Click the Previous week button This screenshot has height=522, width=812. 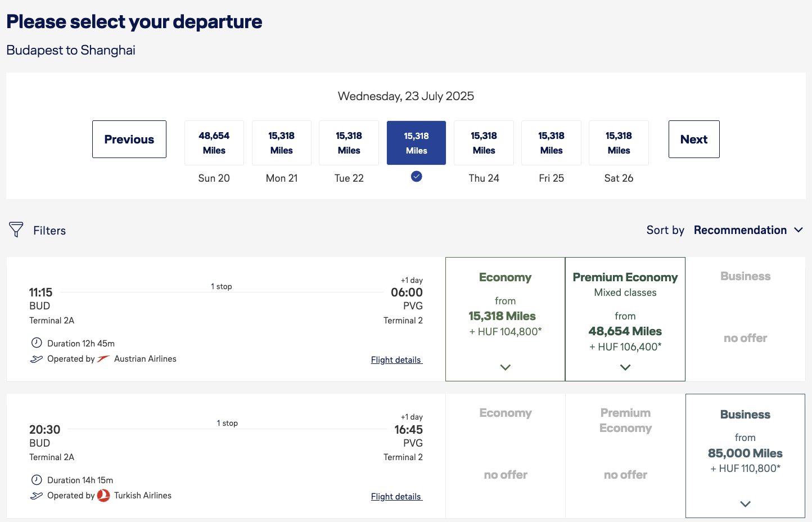tap(129, 139)
